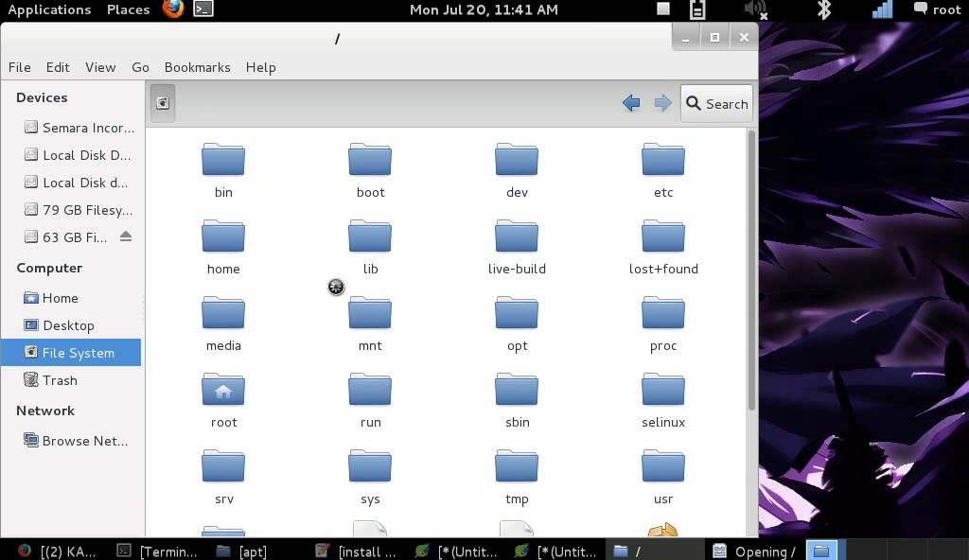Open the etc folder
The image size is (969, 560).
pos(663,160)
